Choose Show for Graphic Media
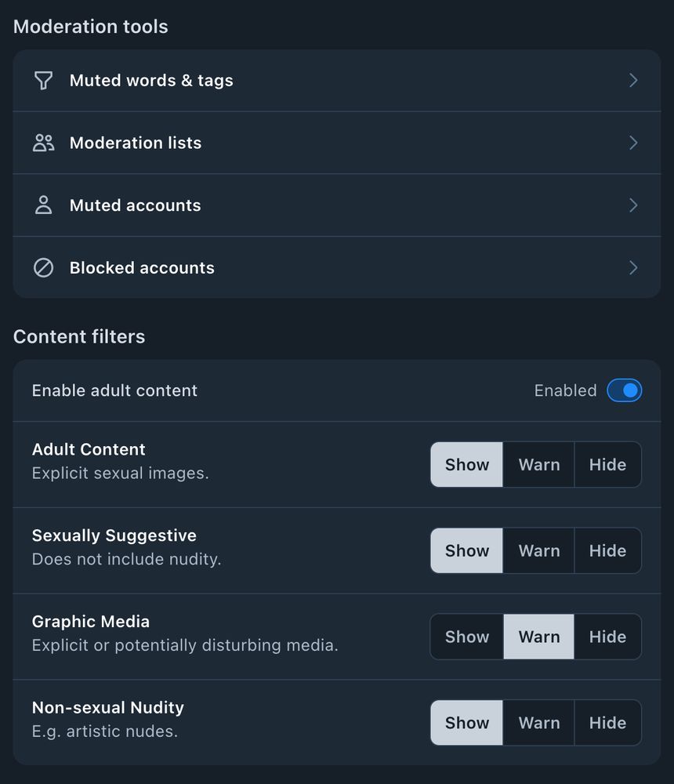Screen dimensions: 674x784 click(466, 637)
